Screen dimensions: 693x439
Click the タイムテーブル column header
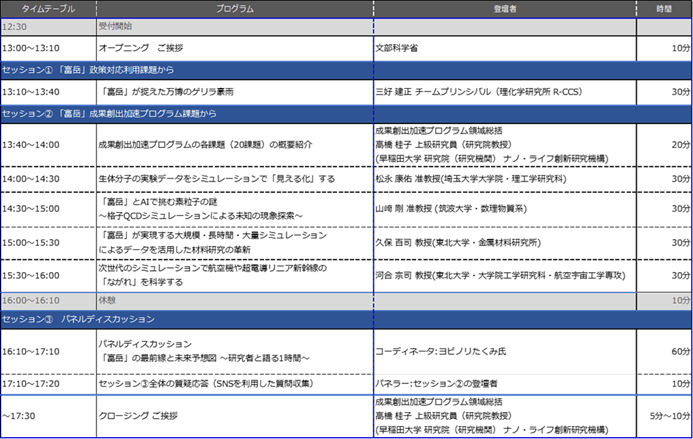[x=48, y=8]
